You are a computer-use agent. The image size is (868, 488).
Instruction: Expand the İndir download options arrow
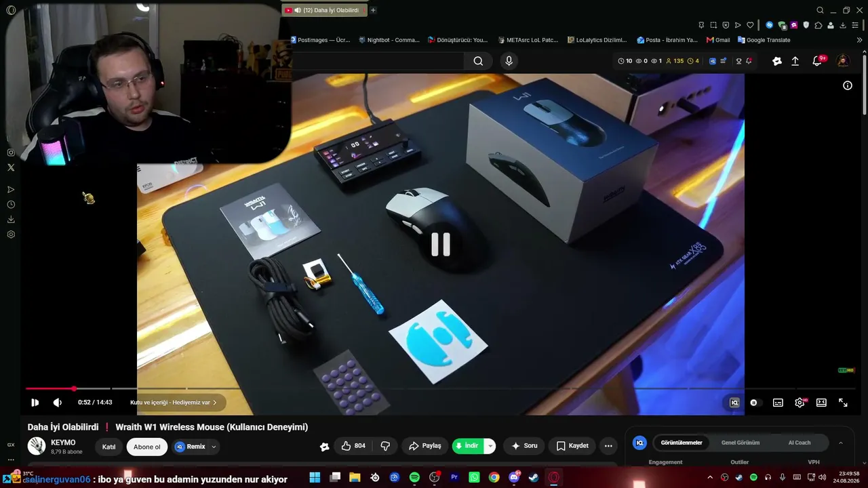(x=490, y=446)
